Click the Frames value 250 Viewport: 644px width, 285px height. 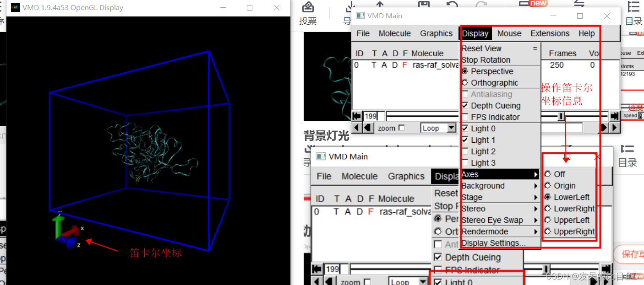pos(557,65)
